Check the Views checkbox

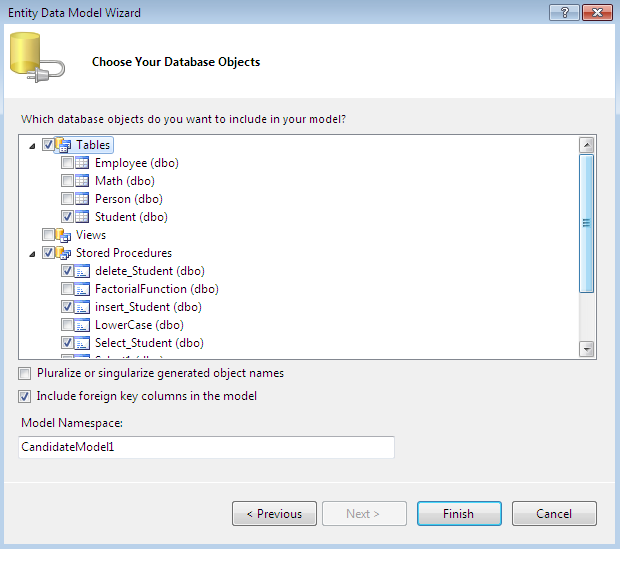48,235
